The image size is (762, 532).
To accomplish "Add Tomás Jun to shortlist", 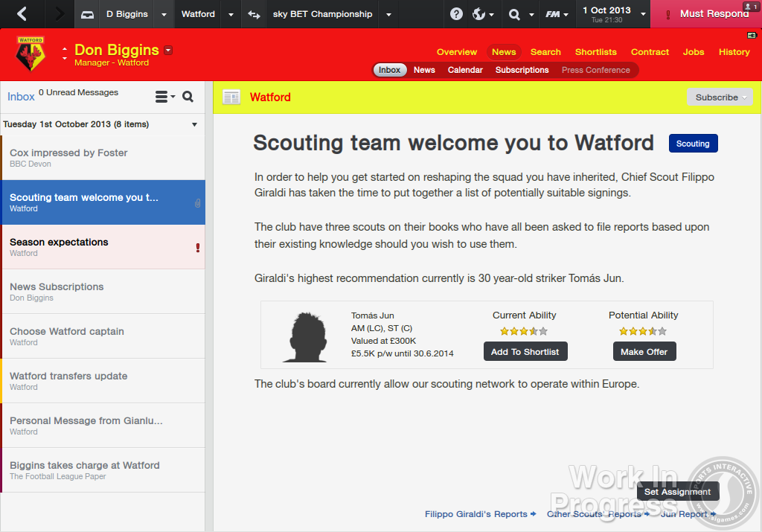I will pyautogui.click(x=525, y=352).
